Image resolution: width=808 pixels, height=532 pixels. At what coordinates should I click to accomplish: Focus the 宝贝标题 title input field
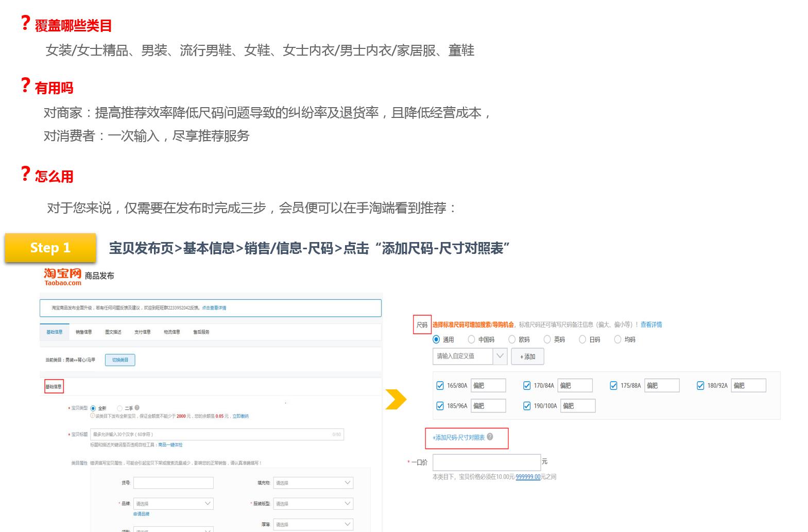click(217, 434)
